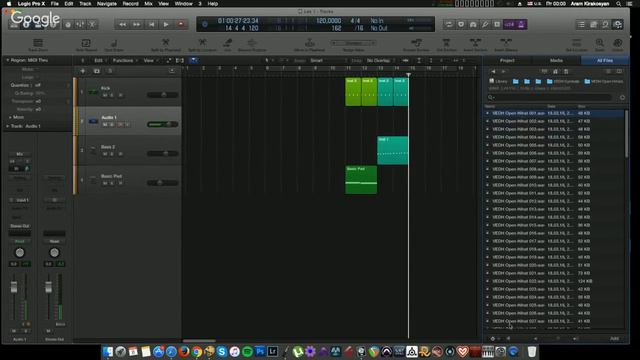
Task: Adjust the Bass 2 track volume slider
Action: pos(162,153)
